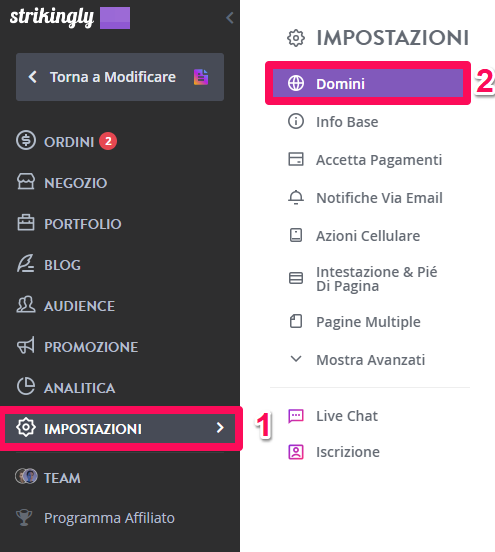This screenshot has width=495, height=552.
Task: Click the Promozione megaphone icon
Action: coord(26,345)
